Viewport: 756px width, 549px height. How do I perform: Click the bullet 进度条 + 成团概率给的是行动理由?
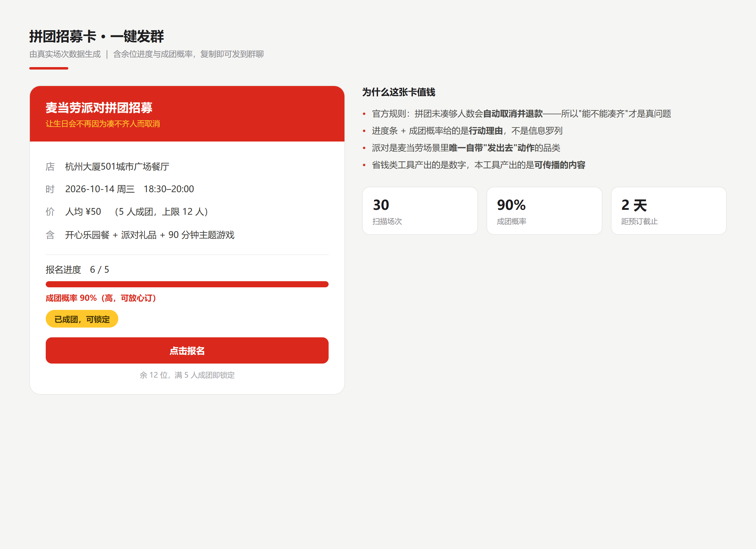[x=467, y=131]
